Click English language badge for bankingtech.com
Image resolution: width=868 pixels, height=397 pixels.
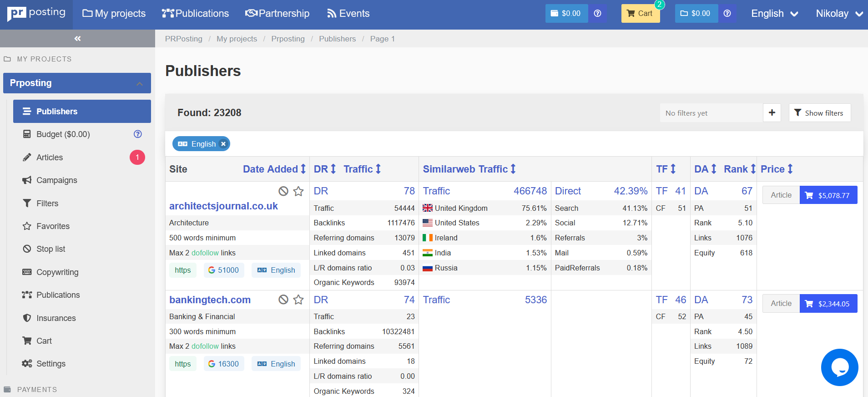coord(276,364)
